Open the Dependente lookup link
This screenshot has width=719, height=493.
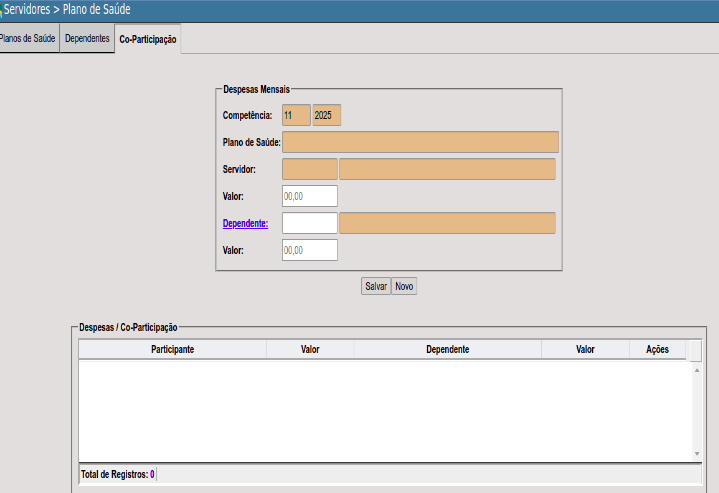[x=245, y=223]
